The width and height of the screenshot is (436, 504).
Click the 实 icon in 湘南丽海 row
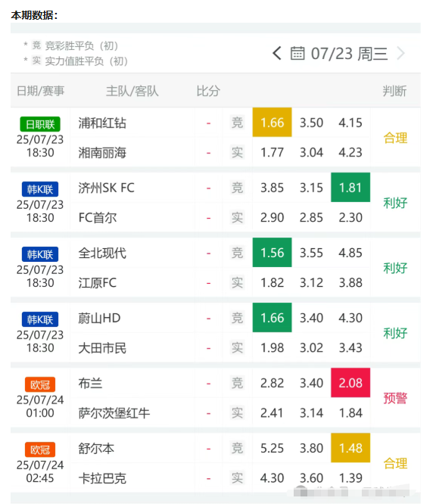237,152
